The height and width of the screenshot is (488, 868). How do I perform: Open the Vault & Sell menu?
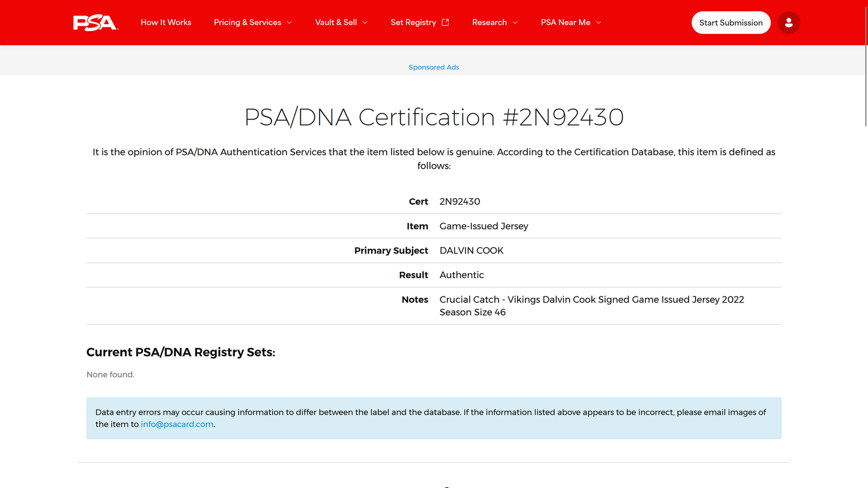336,22
